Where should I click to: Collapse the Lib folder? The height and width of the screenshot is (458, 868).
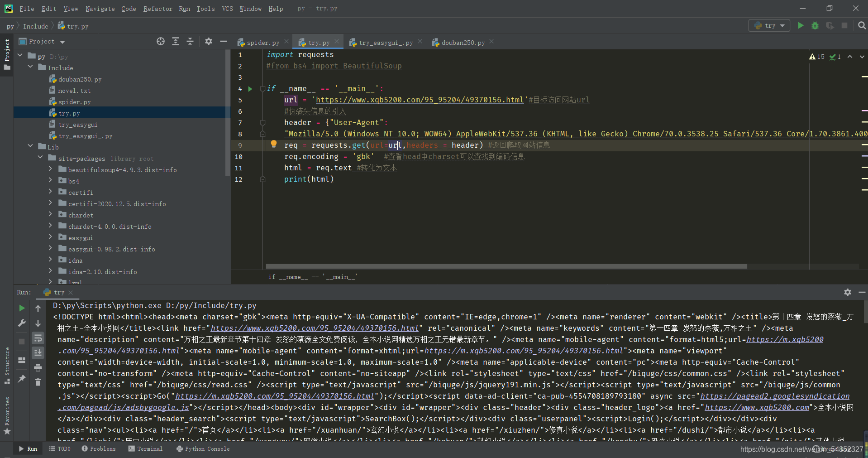point(30,146)
